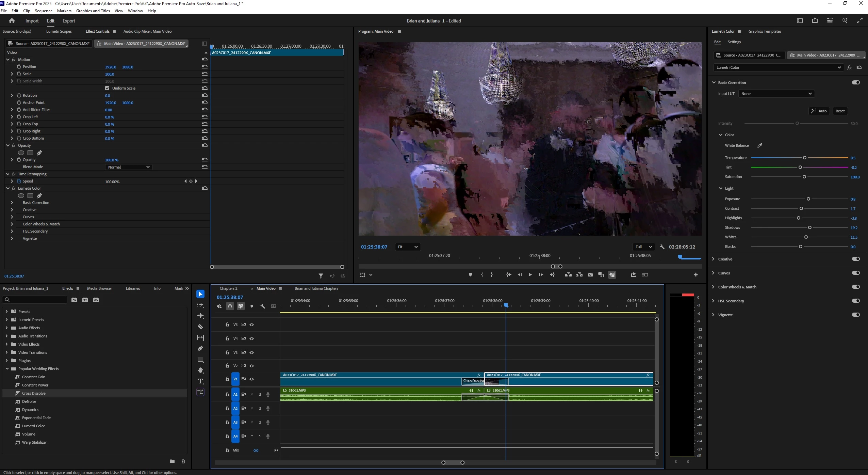Open the Blend Mode dropdown
This screenshot has height=475, width=868.
(x=129, y=167)
